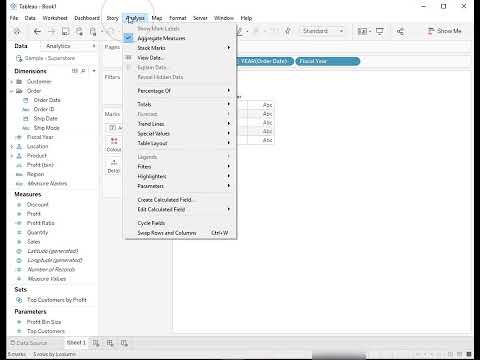Choose View Data... from Analysis menu
The image size is (480, 360).
180,58
